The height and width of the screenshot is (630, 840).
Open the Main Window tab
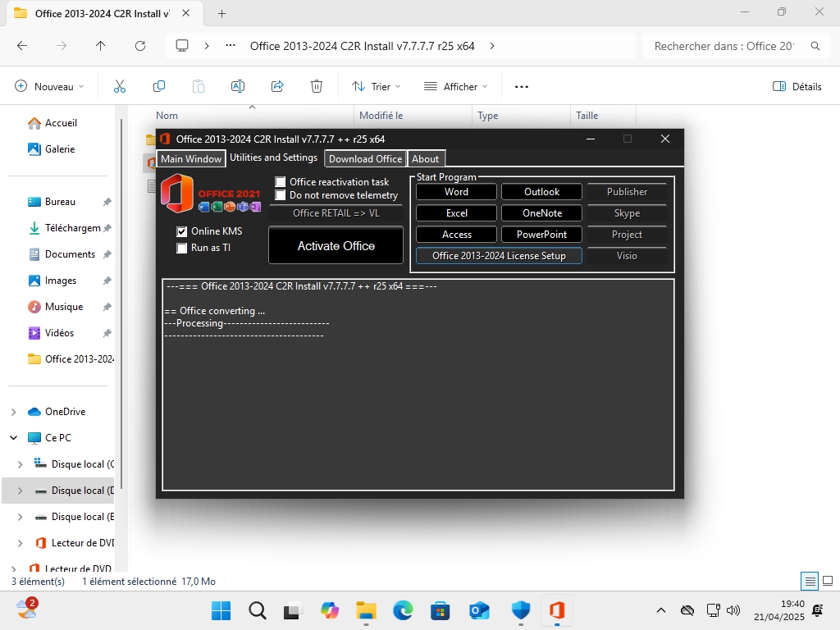191,159
